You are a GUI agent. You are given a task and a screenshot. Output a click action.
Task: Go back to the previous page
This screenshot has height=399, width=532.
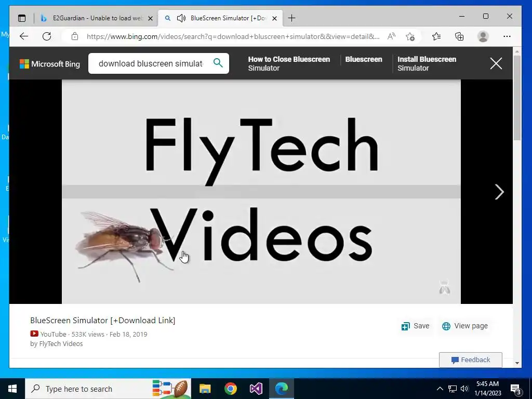[24, 36]
